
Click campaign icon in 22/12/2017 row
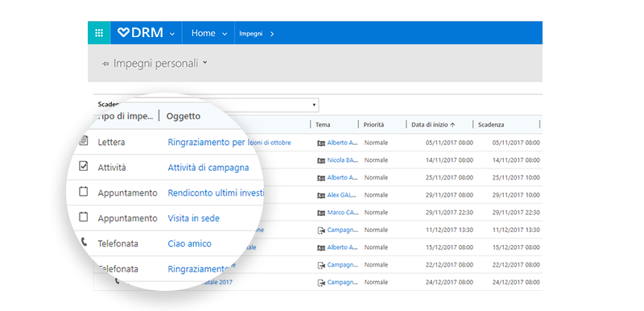320,265
